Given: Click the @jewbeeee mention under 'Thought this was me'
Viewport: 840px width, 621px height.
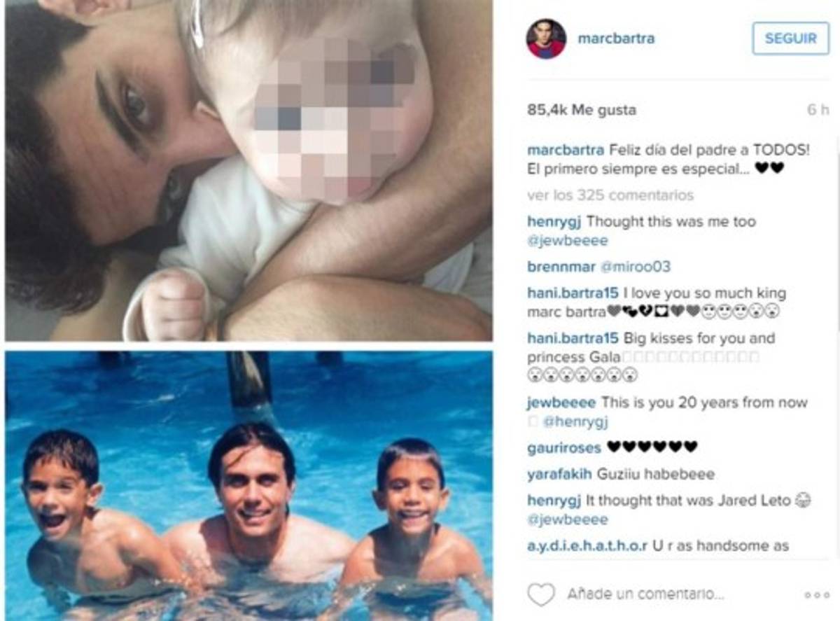Looking at the screenshot, I should (x=568, y=241).
